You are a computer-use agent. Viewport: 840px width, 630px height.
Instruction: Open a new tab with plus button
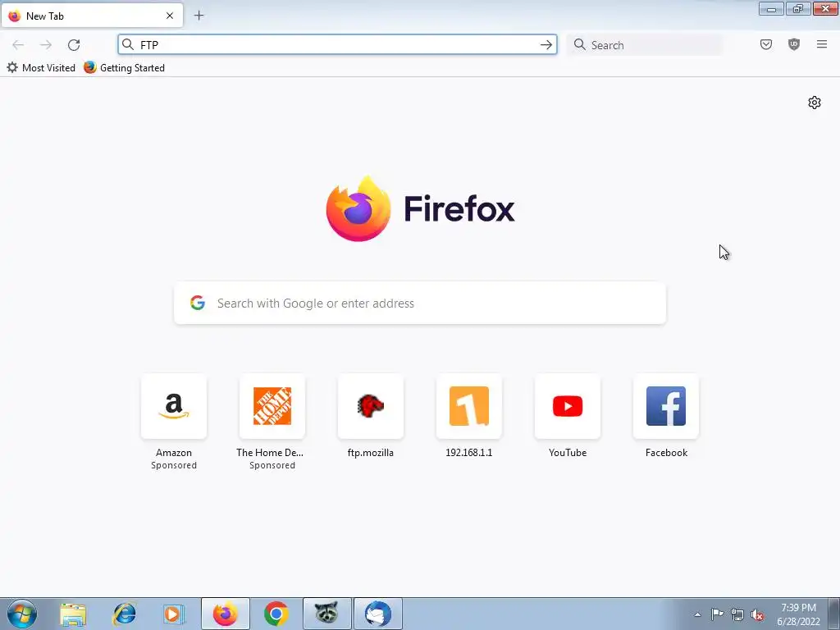coord(199,16)
